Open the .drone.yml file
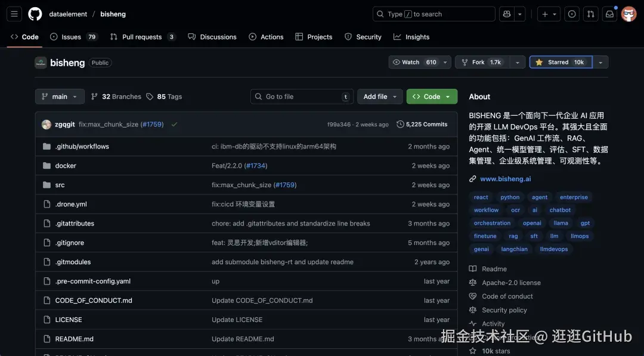The width and height of the screenshot is (644, 356). (71, 205)
